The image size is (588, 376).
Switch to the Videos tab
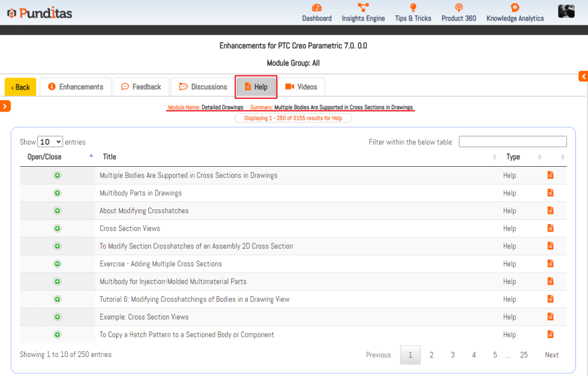coord(301,87)
